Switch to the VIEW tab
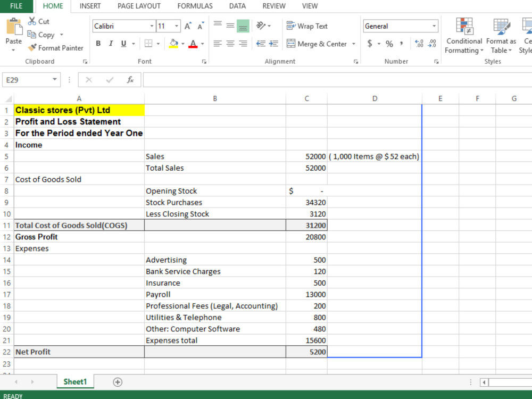Image resolution: width=532 pixels, height=399 pixels. click(x=310, y=6)
